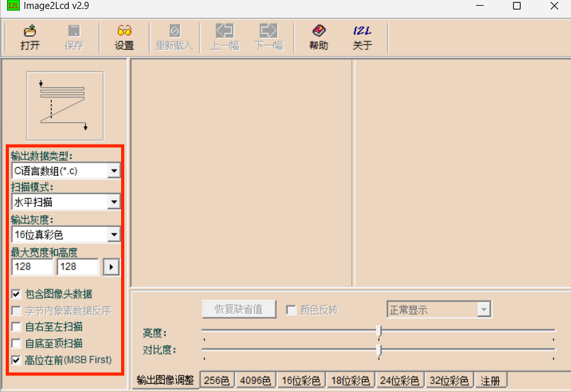Switch to the 256色 tab

pos(217,381)
